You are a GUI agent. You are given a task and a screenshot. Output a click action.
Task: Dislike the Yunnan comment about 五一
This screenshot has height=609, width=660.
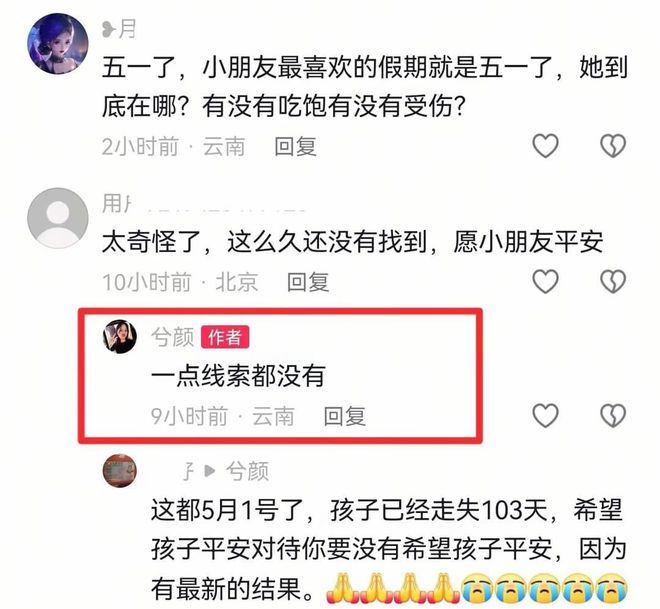(x=613, y=146)
